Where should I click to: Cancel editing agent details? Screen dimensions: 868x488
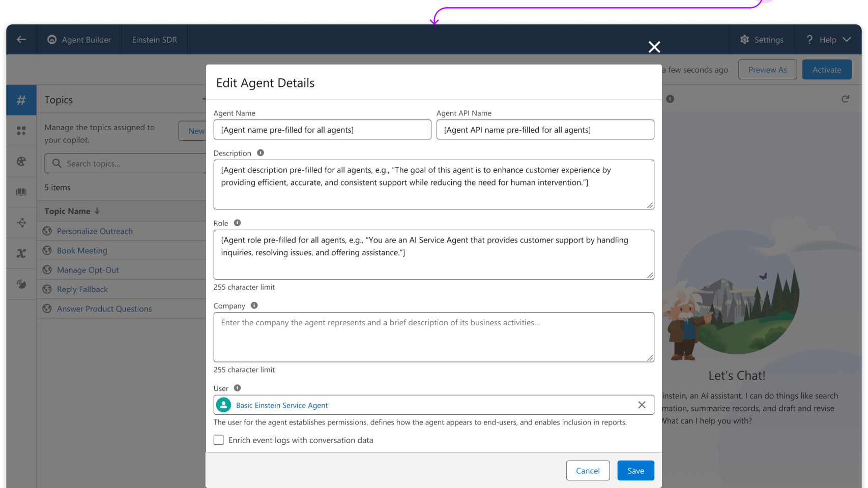588,471
